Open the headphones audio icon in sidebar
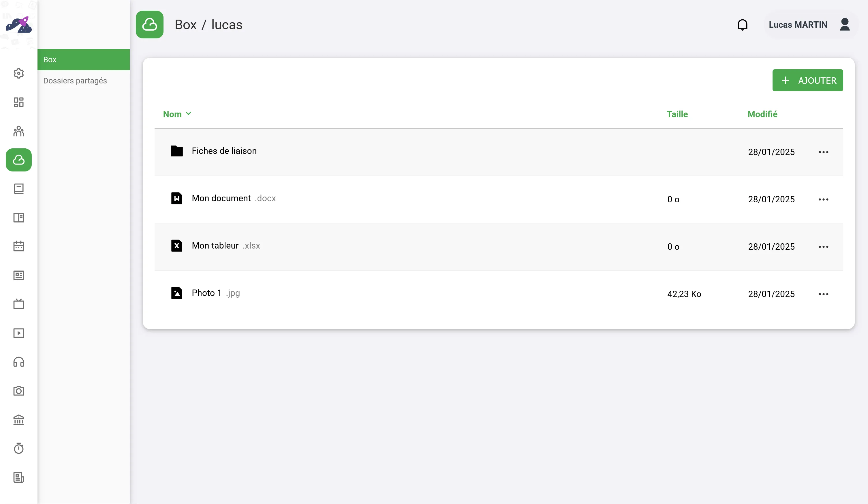 pyautogui.click(x=18, y=362)
